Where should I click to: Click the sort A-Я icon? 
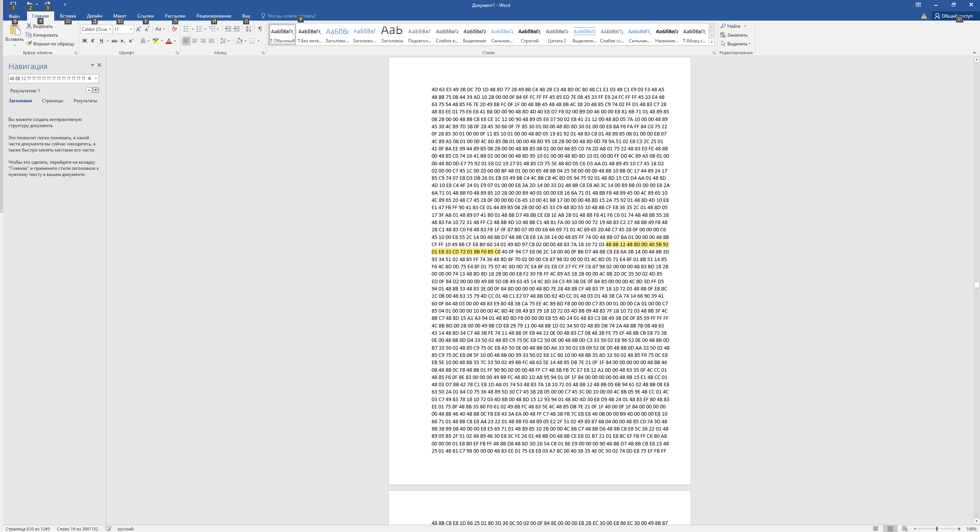[248, 29]
